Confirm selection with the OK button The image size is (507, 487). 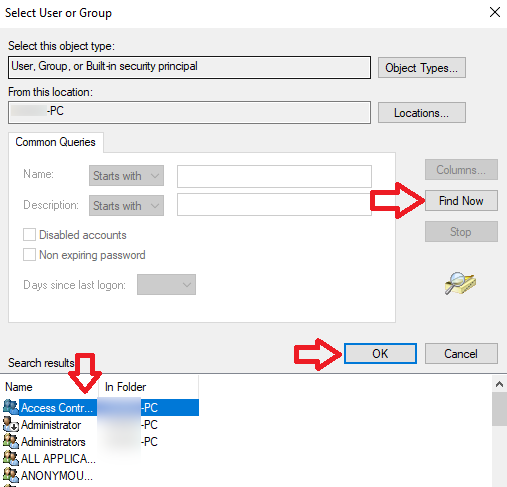pyautogui.click(x=380, y=353)
